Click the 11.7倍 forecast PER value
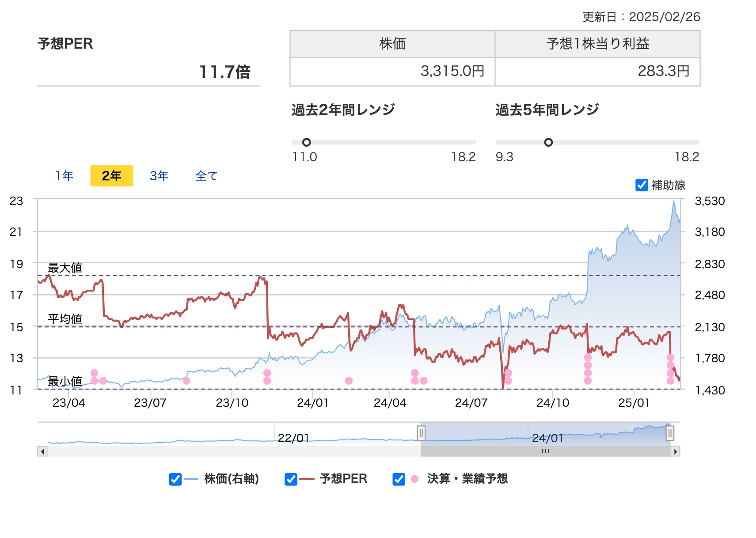Viewport: 756px width, 538px height. point(225,72)
